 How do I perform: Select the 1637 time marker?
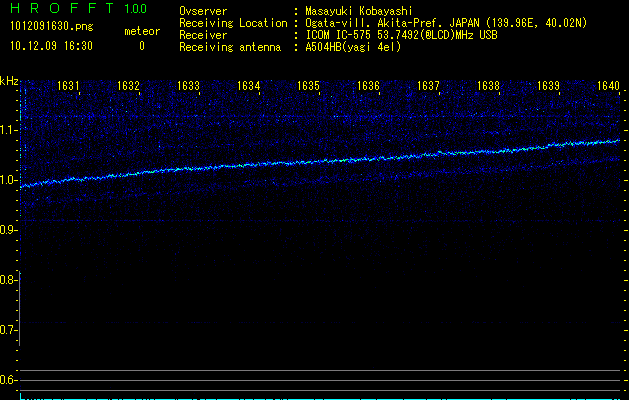(429, 86)
